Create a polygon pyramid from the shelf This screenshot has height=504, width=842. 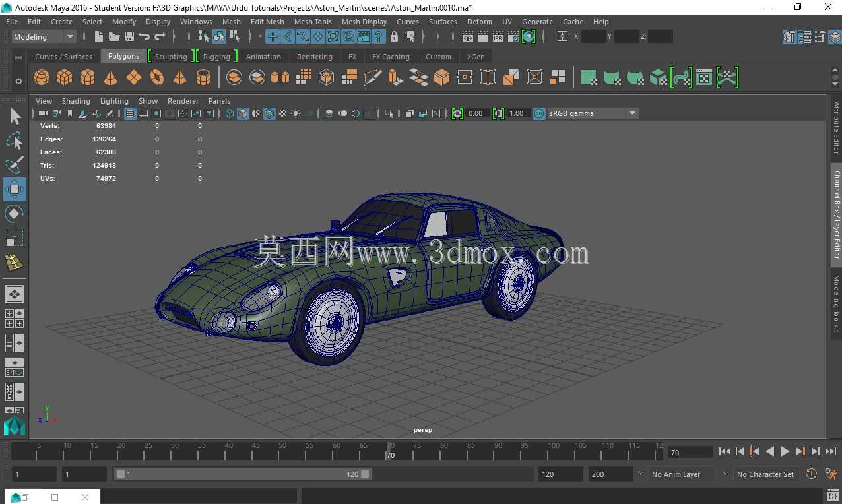(179, 78)
